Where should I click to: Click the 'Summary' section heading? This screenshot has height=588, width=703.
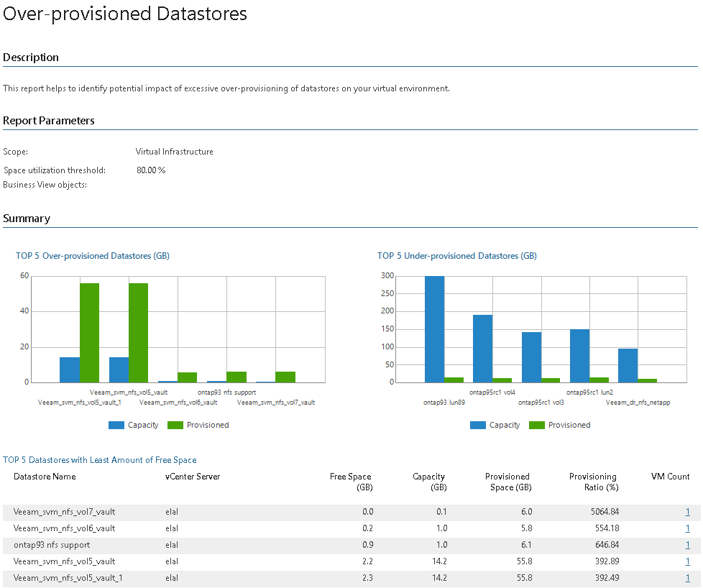[27, 219]
